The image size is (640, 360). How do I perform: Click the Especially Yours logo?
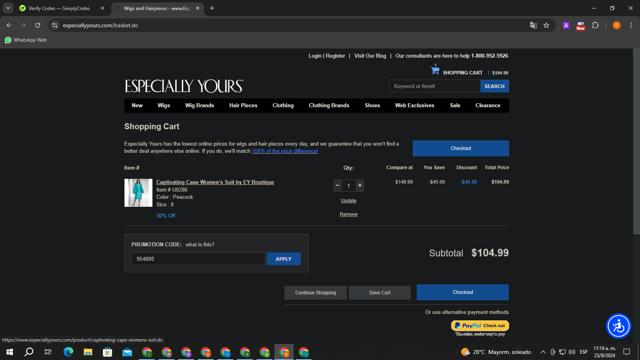[x=184, y=86]
